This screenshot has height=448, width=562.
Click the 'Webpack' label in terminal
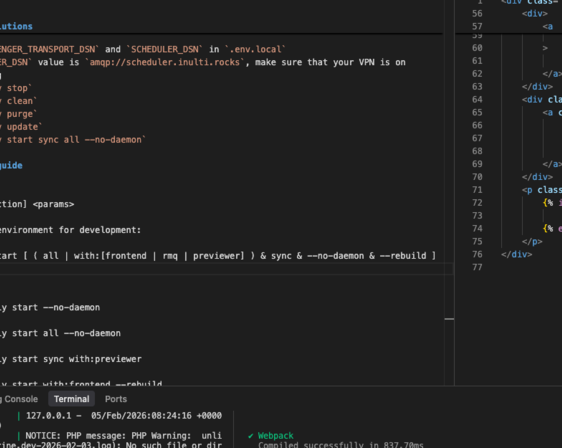point(275,436)
